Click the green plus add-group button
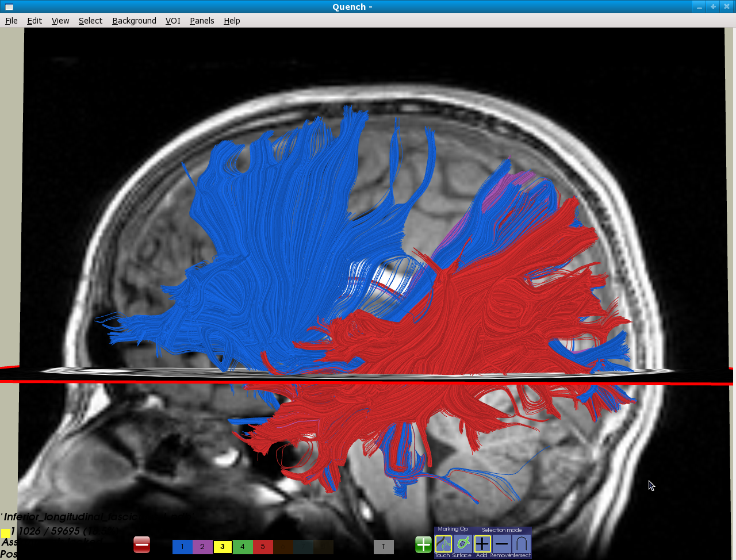Screen dimensions: 736x560 (423, 544)
